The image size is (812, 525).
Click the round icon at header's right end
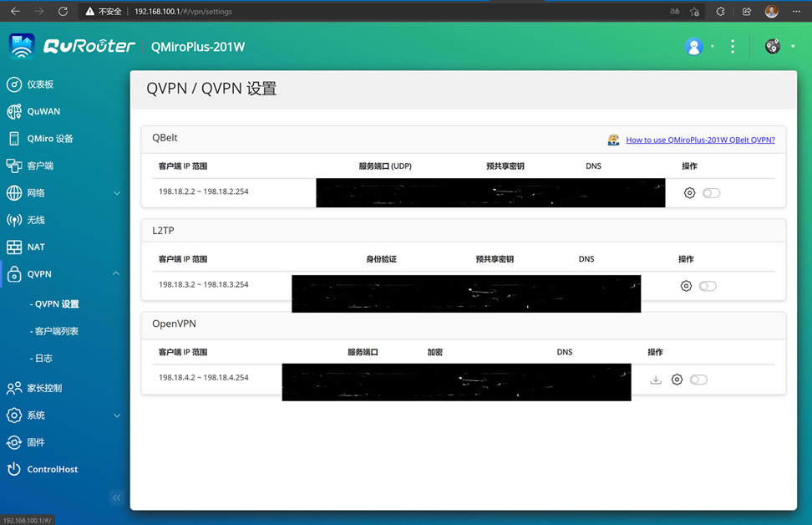773,47
